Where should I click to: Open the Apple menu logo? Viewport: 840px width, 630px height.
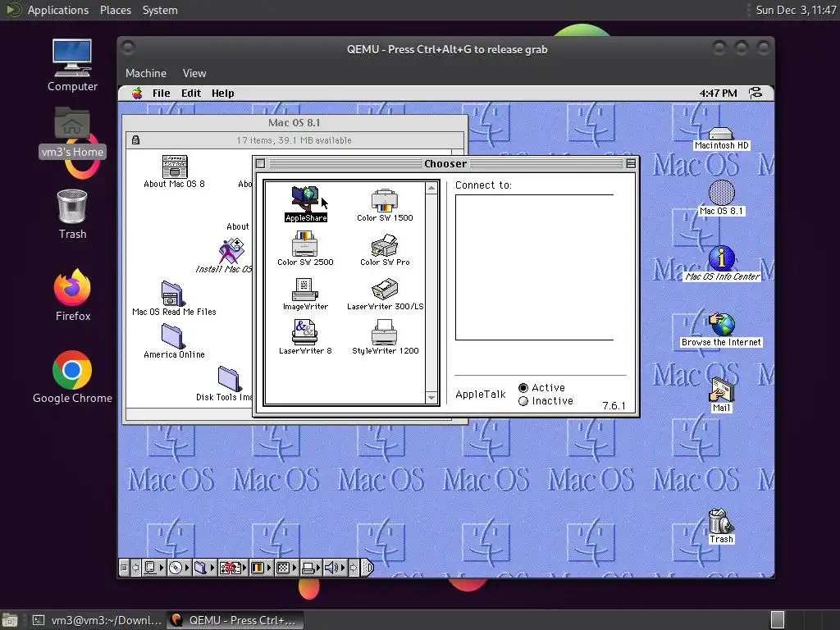click(137, 94)
